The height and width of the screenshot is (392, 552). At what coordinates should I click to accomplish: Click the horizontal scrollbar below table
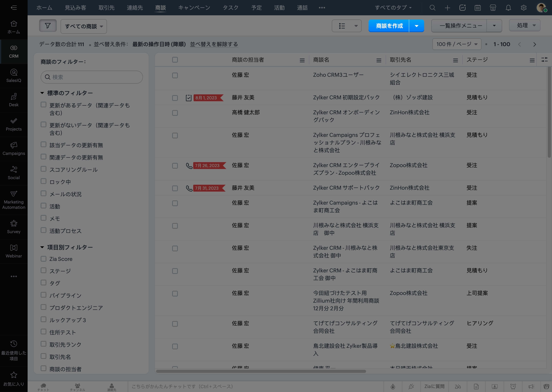261,371
